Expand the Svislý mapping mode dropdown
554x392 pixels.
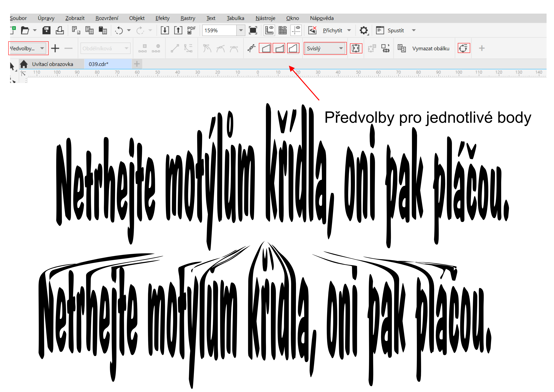(x=340, y=48)
